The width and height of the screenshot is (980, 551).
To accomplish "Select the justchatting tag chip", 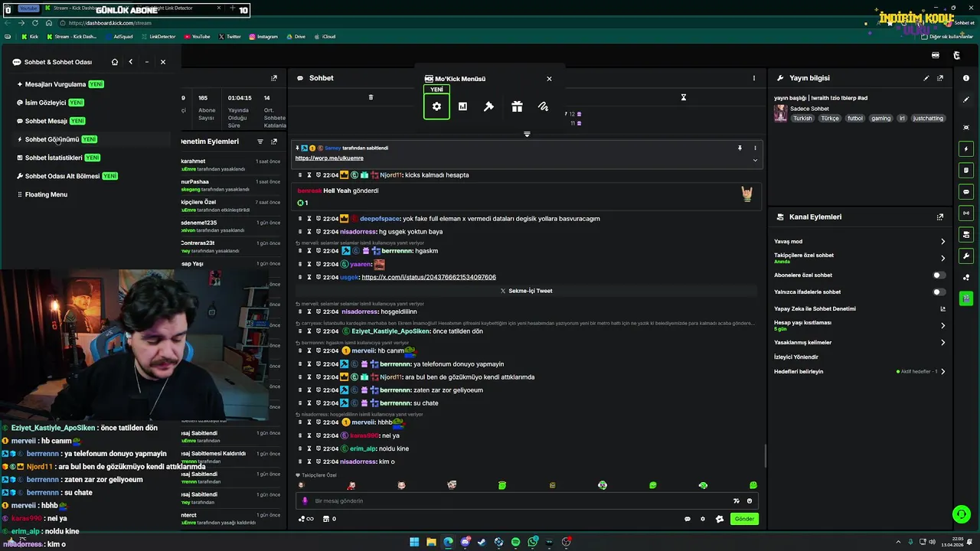I will [929, 119].
